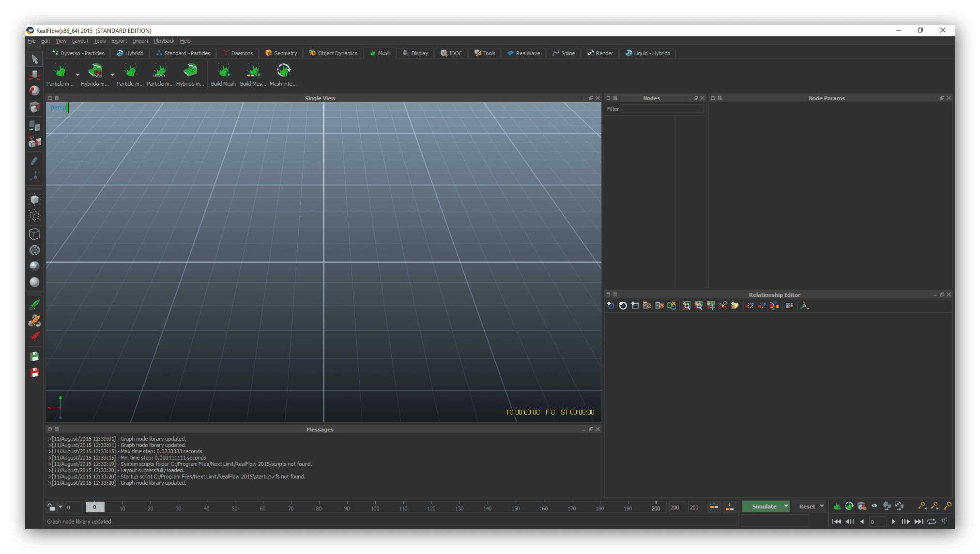Viewport: 980px width, 554px height.
Task: Open the Nodes panel layout menu icon
Action: coord(615,98)
